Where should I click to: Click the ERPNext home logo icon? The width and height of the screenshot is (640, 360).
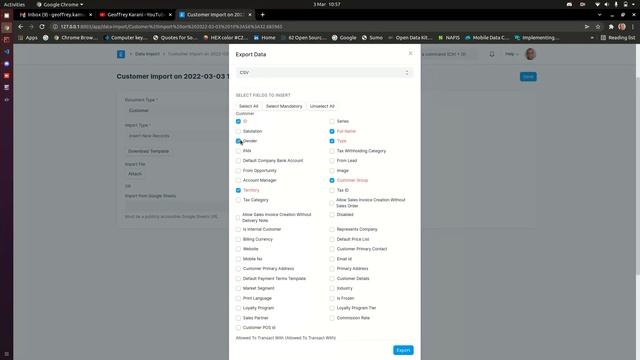(121, 54)
